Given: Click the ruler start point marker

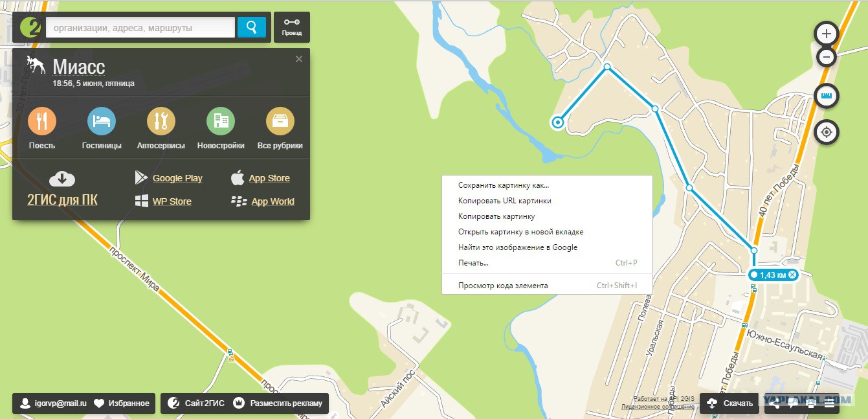Looking at the screenshot, I should (x=557, y=121).
